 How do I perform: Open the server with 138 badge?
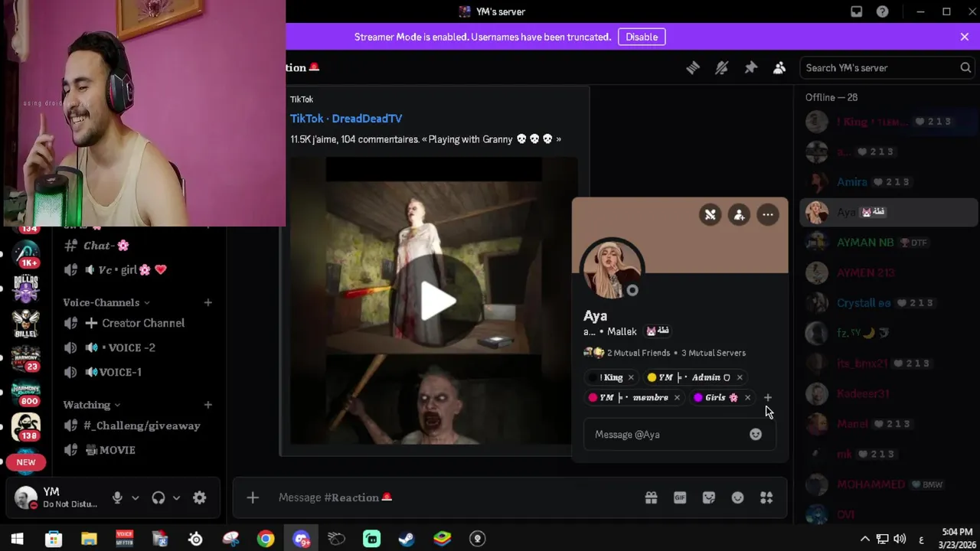point(26,427)
